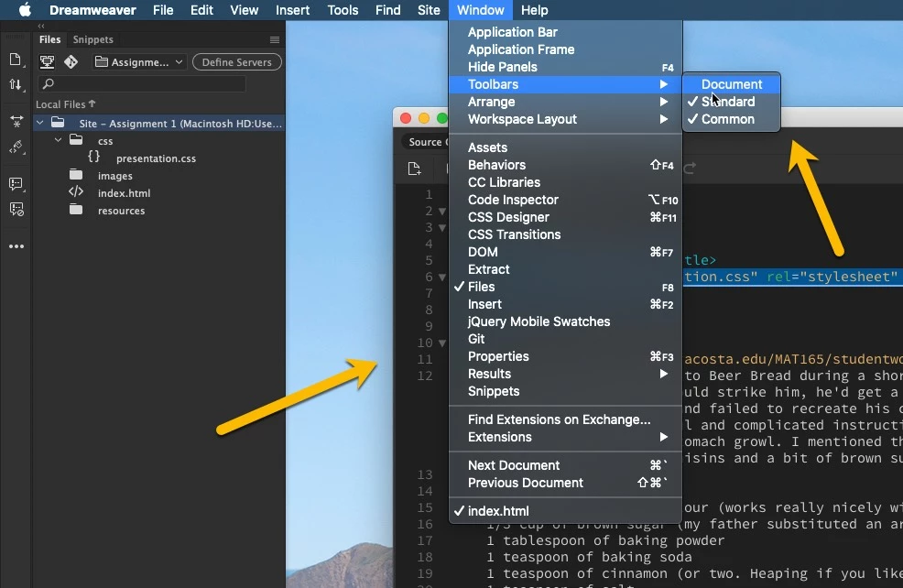Screen dimensions: 903x588
Task: Collapse code fold triangle at line 10
Action: point(442,343)
